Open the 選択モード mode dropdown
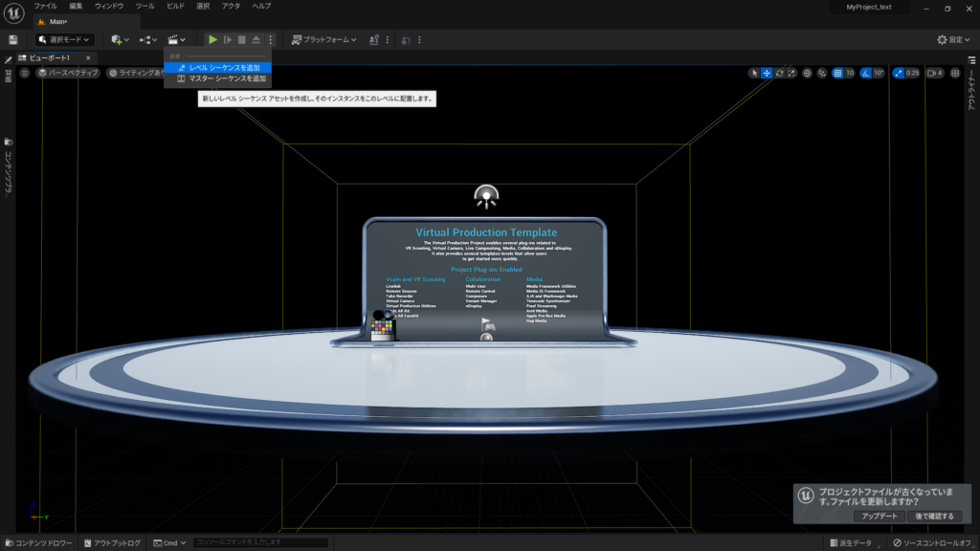Viewport: 980px width, 551px height. click(x=63, y=39)
